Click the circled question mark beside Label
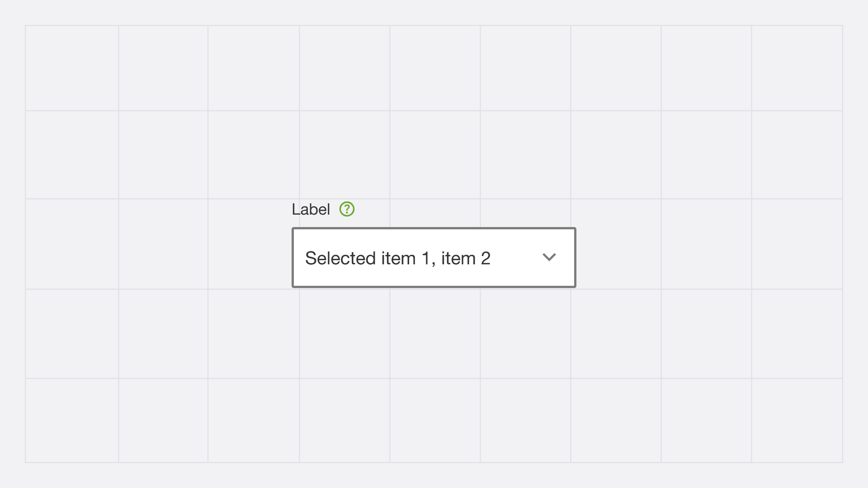Image resolution: width=868 pixels, height=488 pixels. point(347,209)
